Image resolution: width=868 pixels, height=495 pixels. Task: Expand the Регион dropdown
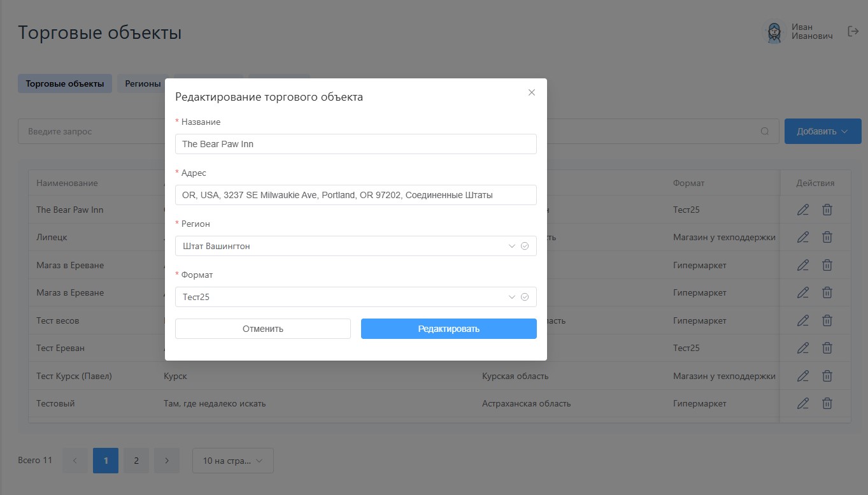355,246
